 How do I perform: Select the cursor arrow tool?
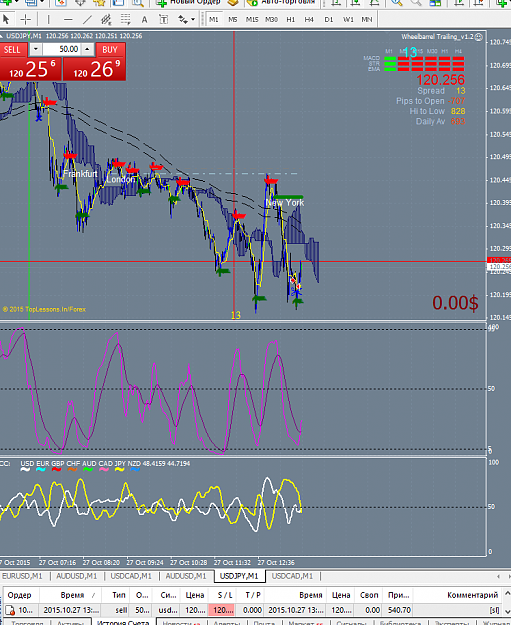6,19
